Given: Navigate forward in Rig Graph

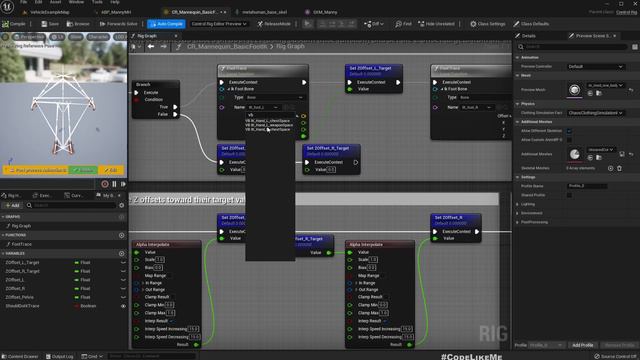Looking at the screenshot, I should point(164,47).
